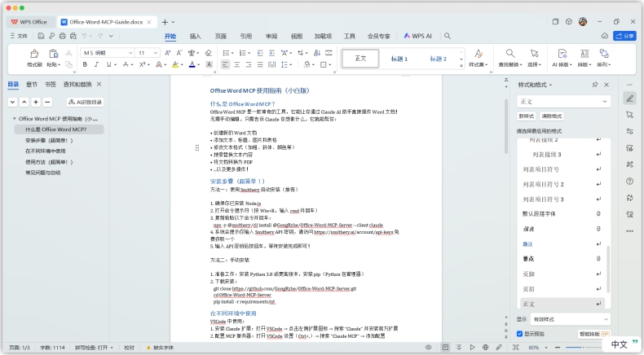644x355 pixels.
Task: Click the Save icon in quick access bar
Action: (x=41, y=36)
